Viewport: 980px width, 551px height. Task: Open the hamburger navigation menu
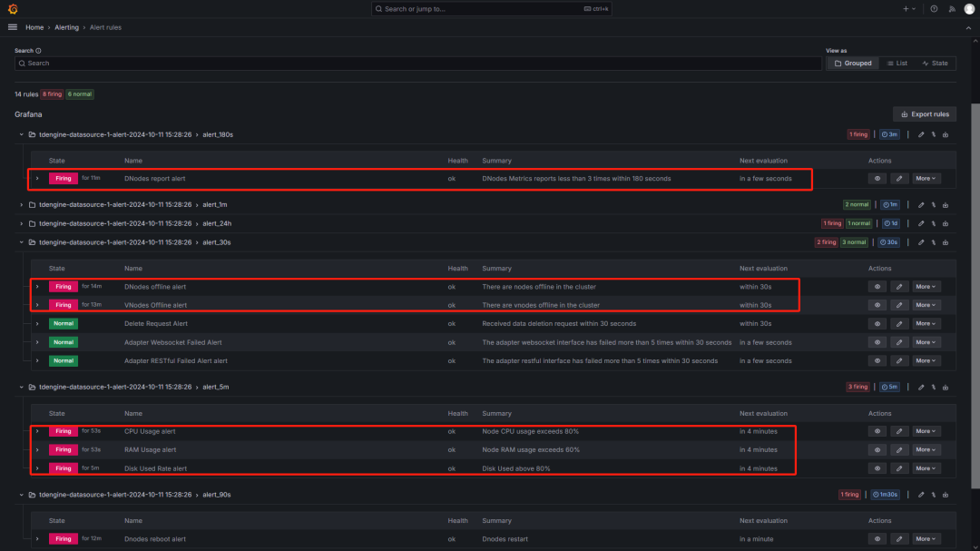pos(13,27)
